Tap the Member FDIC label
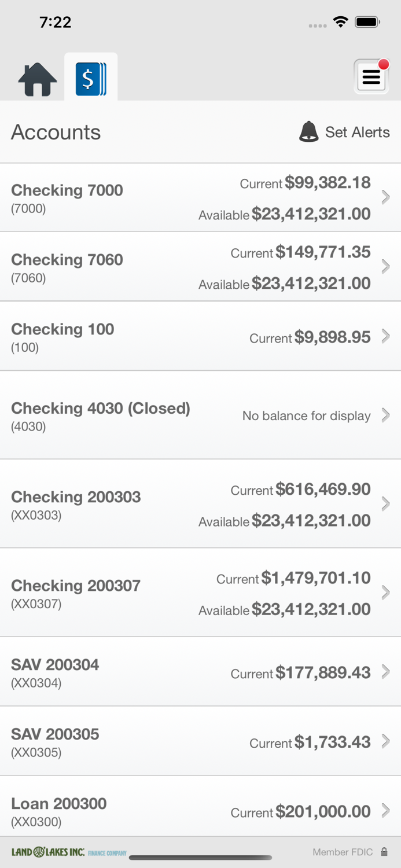The width and height of the screenshot is (401, 868). tap(343, 852)
